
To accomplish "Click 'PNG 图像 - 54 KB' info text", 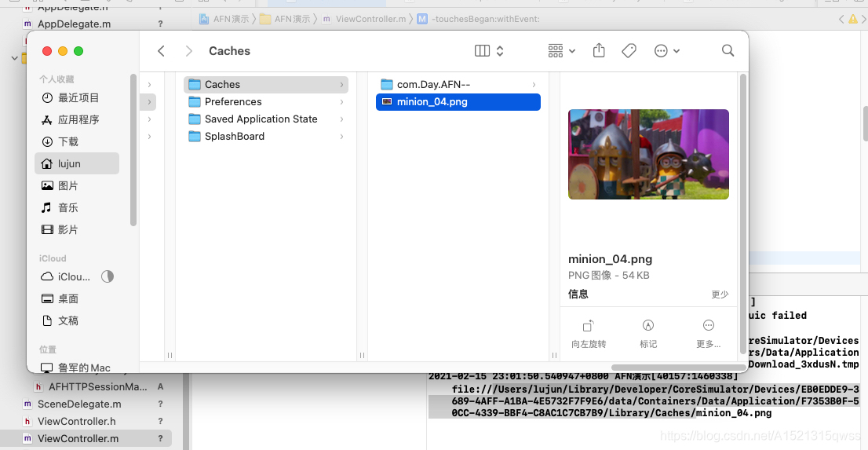I will tap(608, 276).
